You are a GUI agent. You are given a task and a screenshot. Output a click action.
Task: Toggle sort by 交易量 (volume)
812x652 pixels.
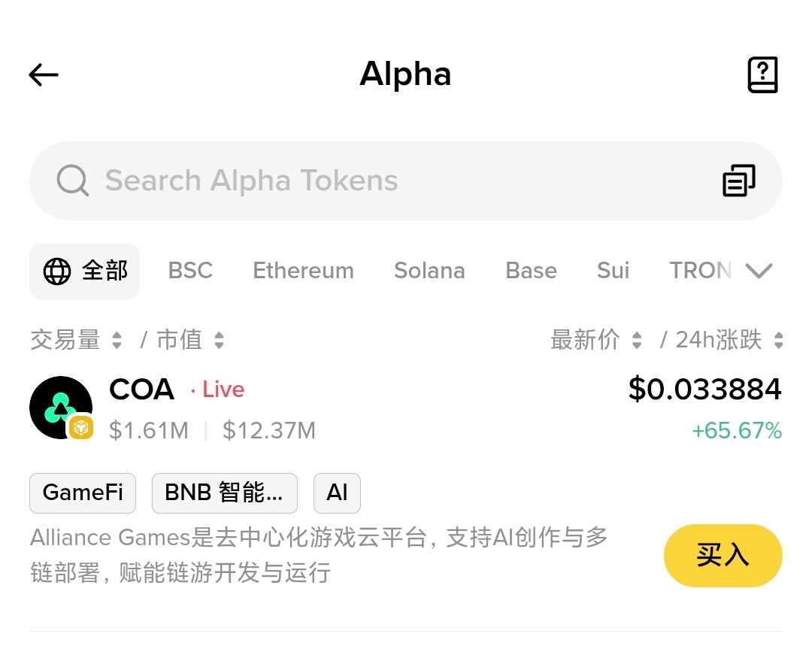point(75,340)
